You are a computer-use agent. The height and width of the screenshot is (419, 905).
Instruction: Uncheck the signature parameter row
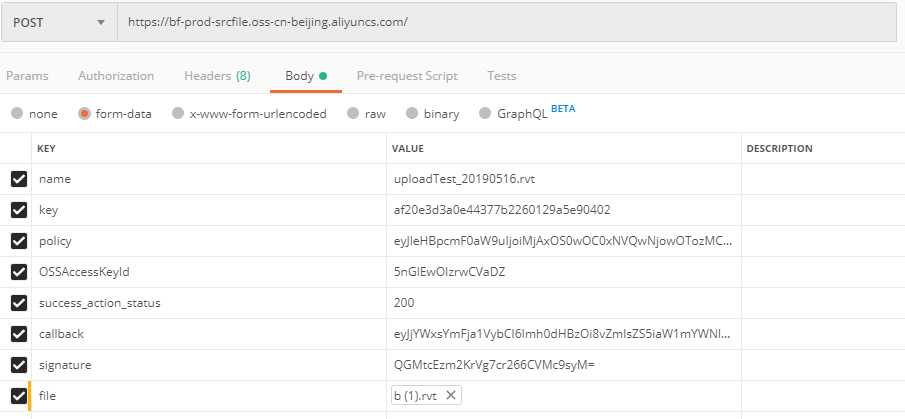(x=19, y=365)
